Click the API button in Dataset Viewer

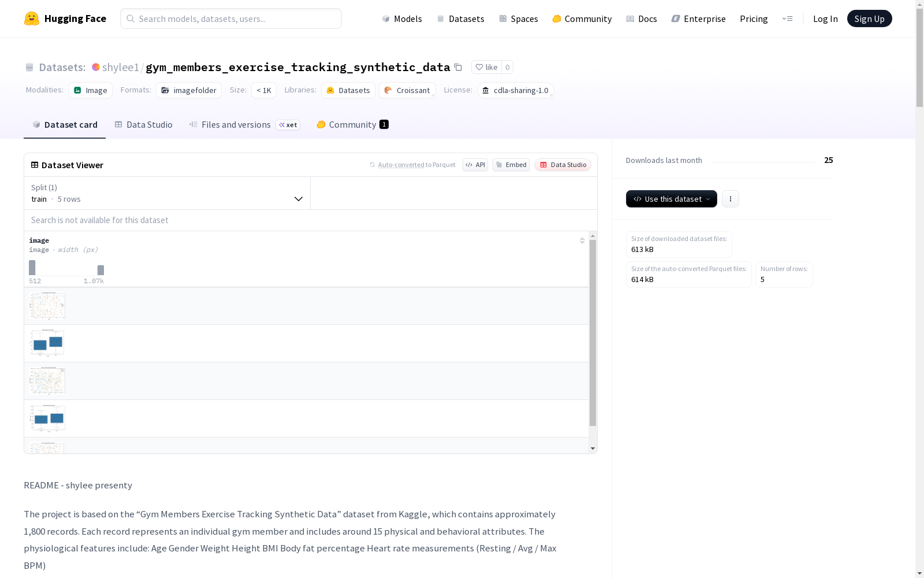click(x=475, y=165)
